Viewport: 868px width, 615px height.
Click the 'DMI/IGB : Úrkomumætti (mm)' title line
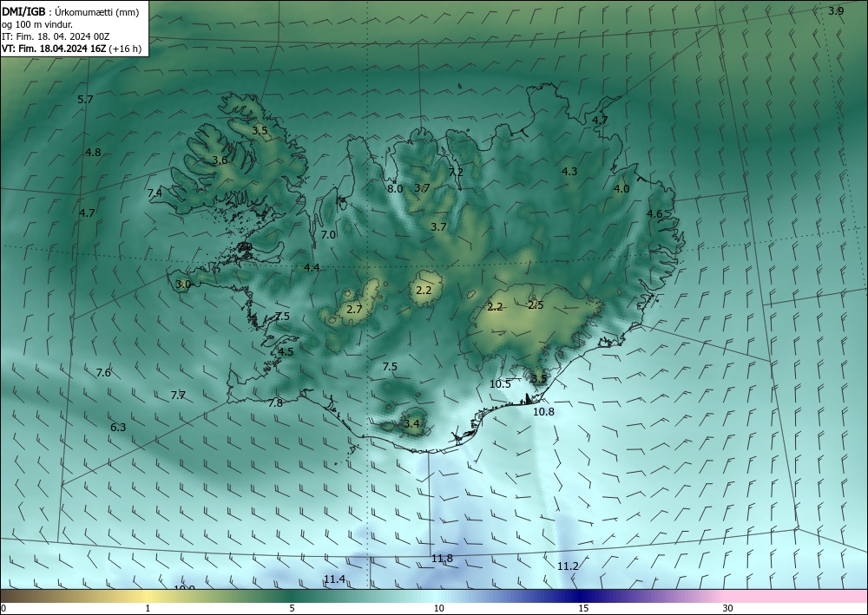coord(70,13)
